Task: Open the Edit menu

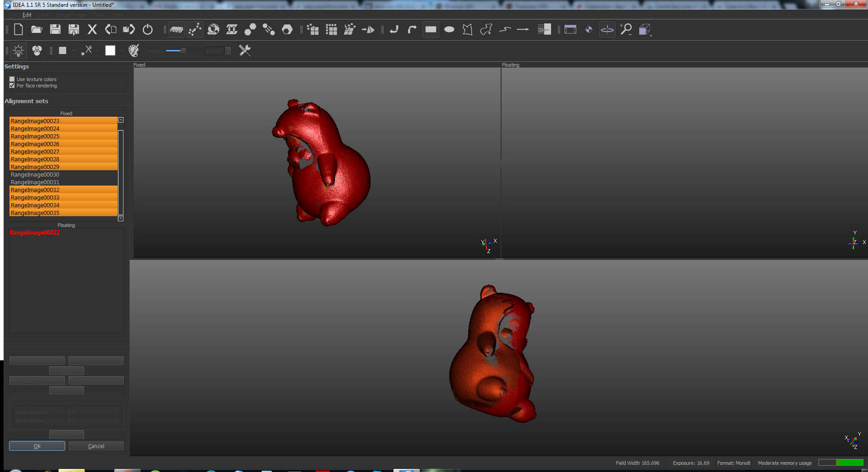Action: click(x=27, y=15)
